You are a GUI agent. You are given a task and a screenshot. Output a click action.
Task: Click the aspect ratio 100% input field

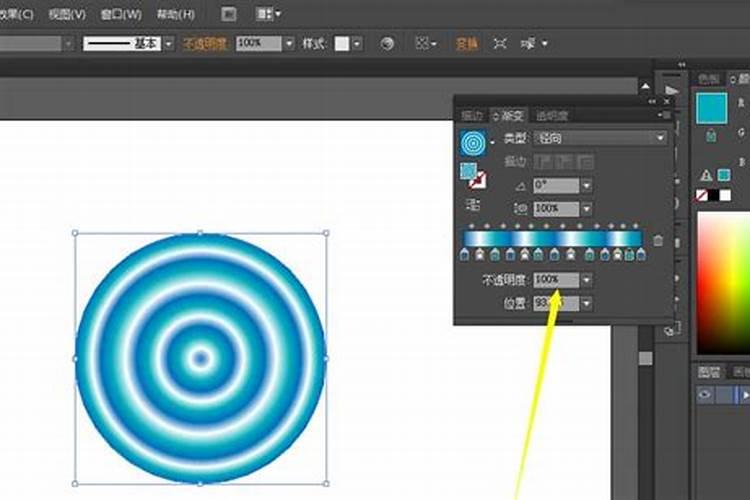tap(556, 209)
